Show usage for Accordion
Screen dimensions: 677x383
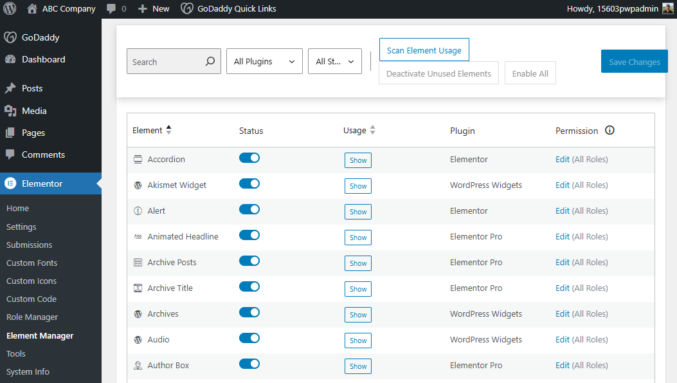click(x=358, y=160)
